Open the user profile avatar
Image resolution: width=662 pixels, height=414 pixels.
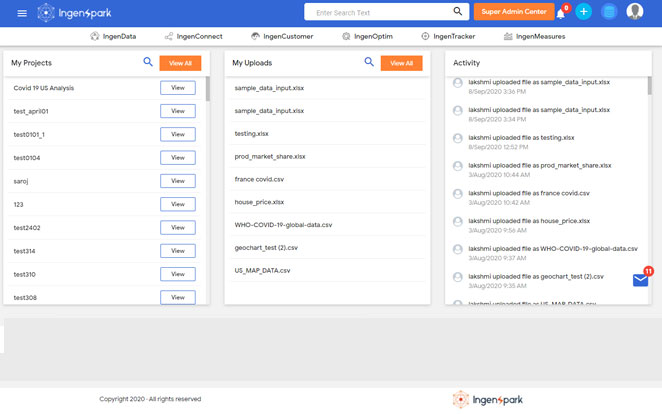[x=635, y=12]
